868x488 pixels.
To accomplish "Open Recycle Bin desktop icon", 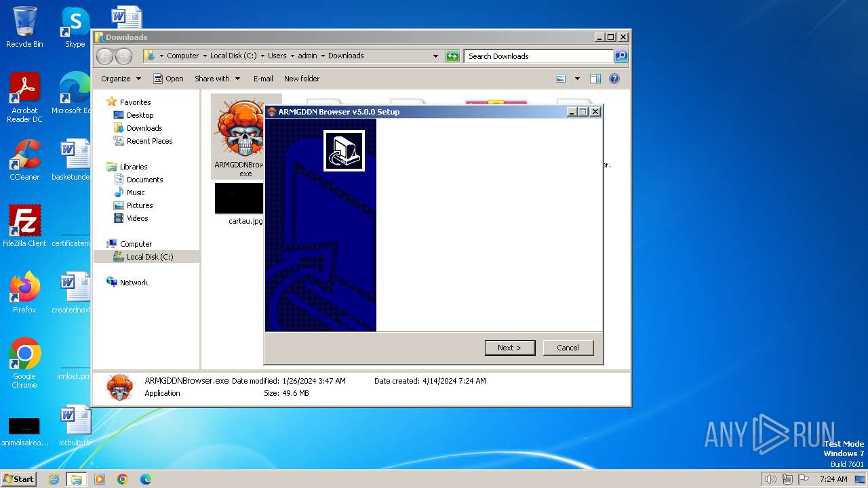I will coord(24,27).
